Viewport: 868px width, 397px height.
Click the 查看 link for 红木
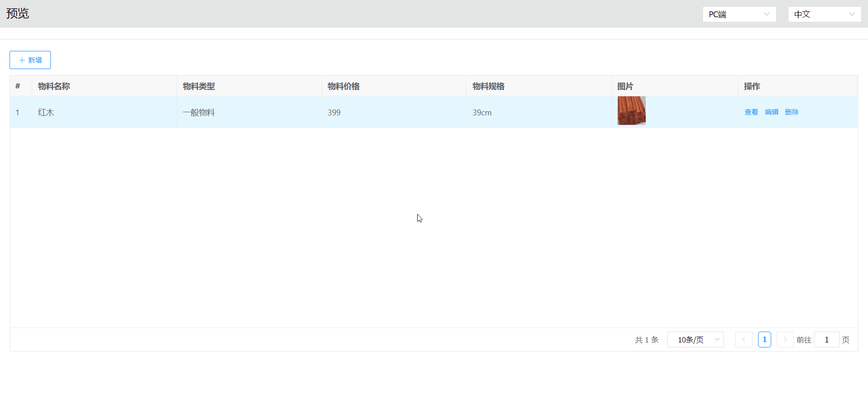coord(751,112)
